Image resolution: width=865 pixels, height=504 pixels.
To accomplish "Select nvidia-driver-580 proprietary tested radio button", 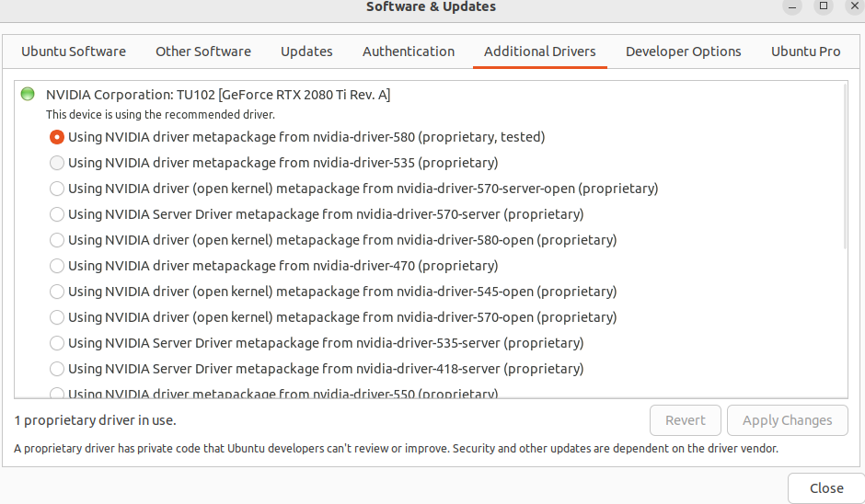I will [x=57, y=137].
